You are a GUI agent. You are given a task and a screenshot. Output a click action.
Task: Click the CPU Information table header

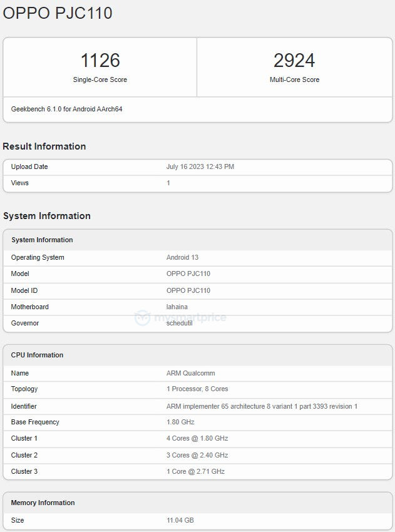point(38,356)
